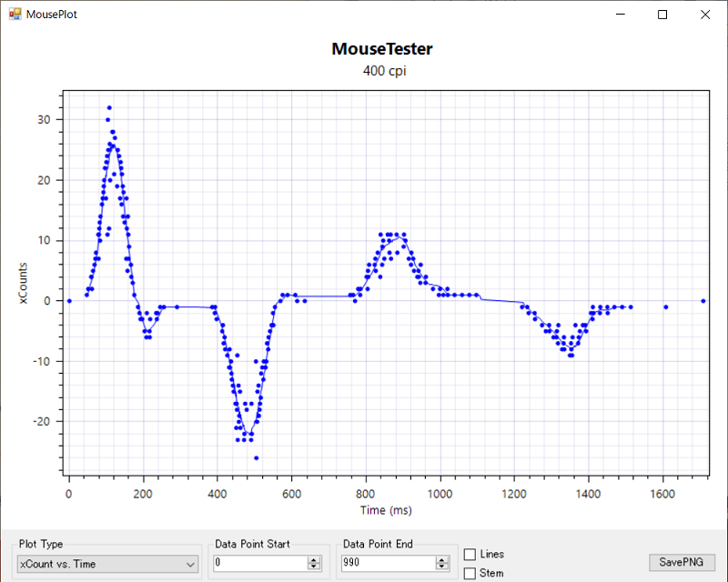
Task: Click the MouseTester chart title
Action: tap(382, 49)
